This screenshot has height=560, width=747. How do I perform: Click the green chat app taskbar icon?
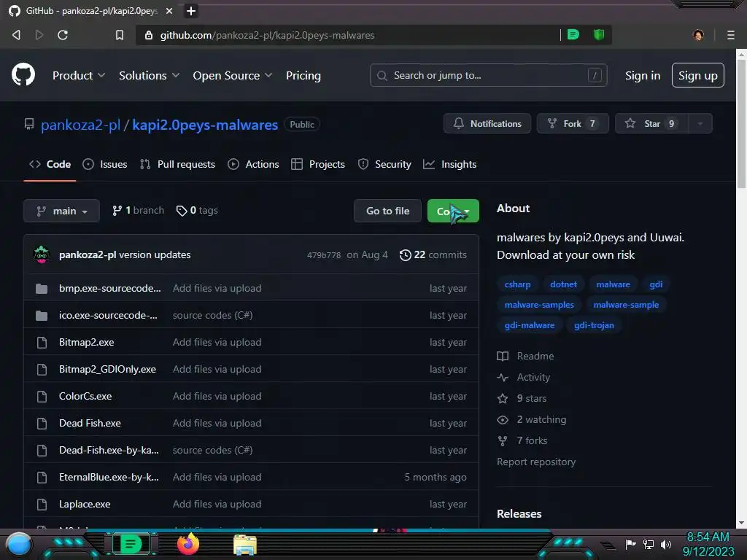click(x=130, y=544)
